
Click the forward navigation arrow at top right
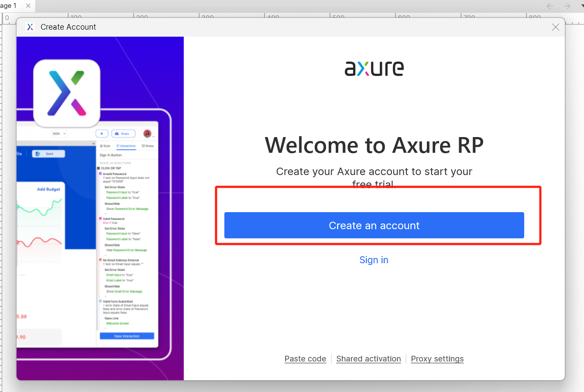[566, 6]
